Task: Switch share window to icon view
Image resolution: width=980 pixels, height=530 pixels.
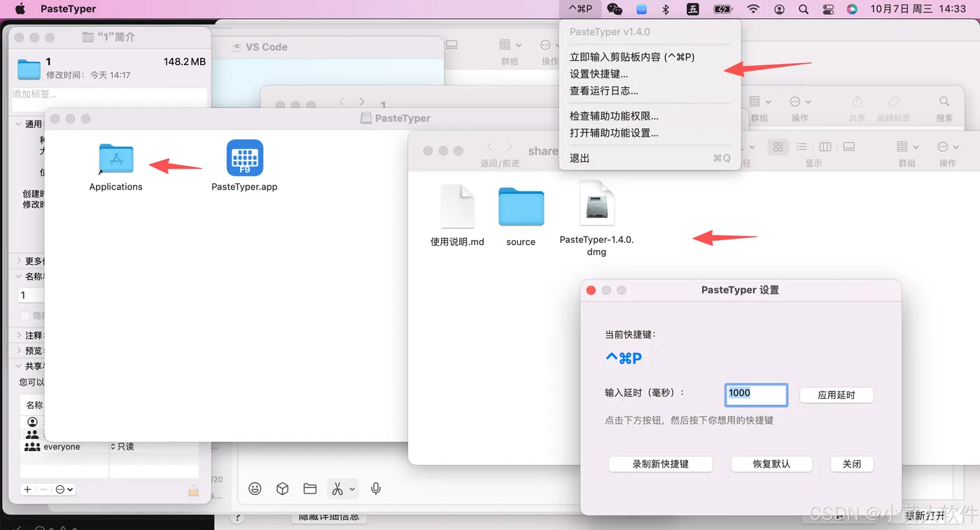Action: point(778,147)
